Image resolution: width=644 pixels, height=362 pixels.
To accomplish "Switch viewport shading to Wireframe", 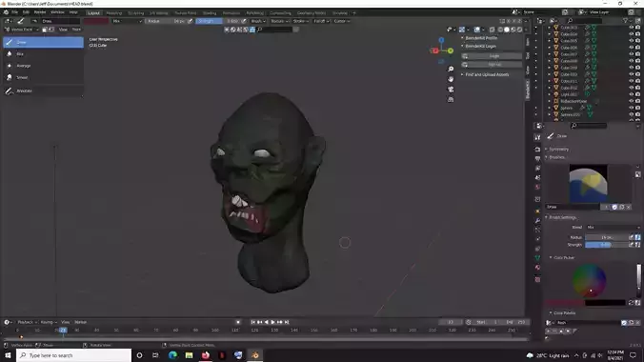I will point(500,30).
